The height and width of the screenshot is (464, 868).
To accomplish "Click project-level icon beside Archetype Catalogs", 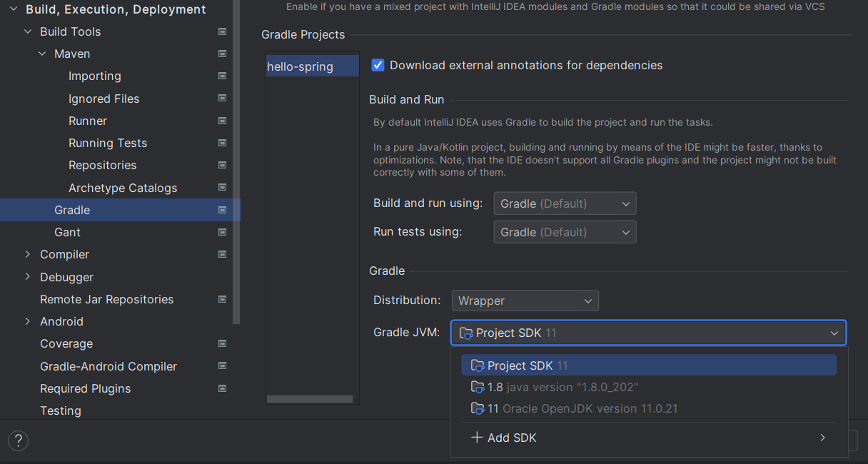I will (222, 188).
